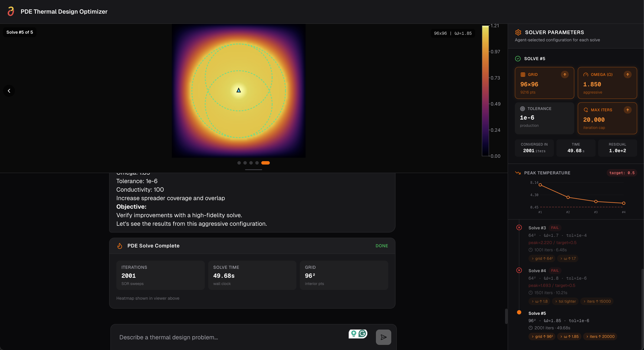644x350 pixels.
Task: Click the up arrow on Grid card
Action: click(x=565, y=75)
